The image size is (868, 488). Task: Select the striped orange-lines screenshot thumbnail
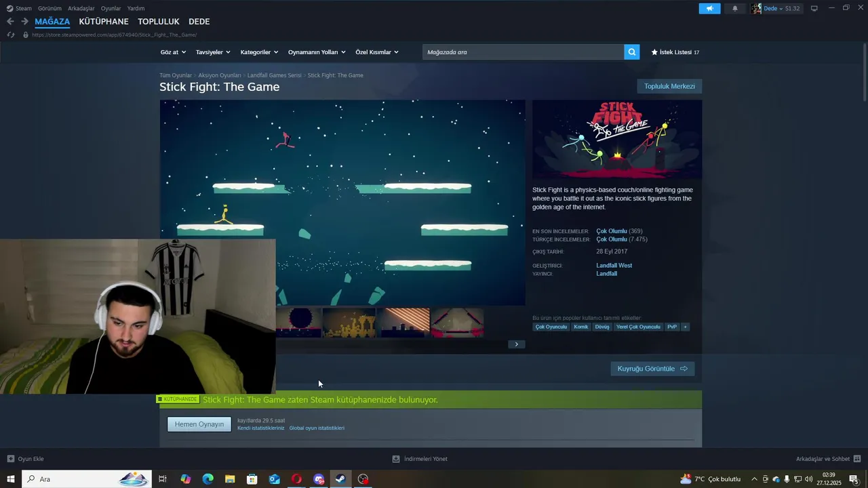403,323
